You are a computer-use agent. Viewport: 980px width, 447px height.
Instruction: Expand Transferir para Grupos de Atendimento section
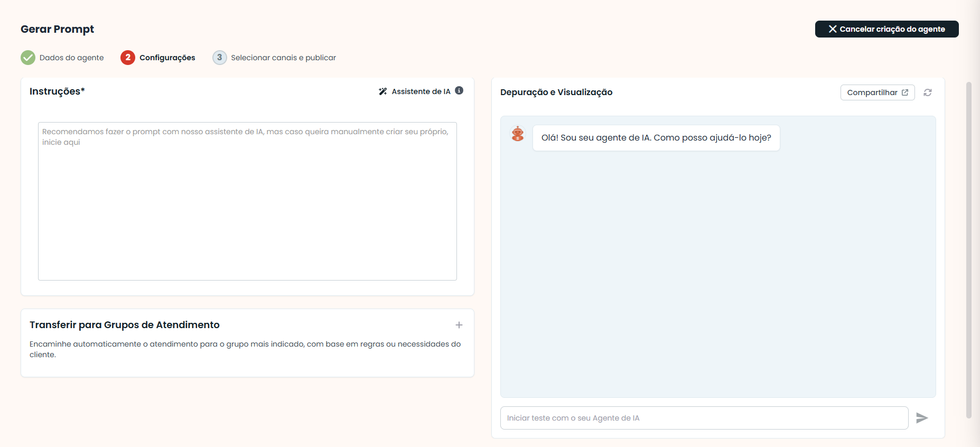coord(459,325)
